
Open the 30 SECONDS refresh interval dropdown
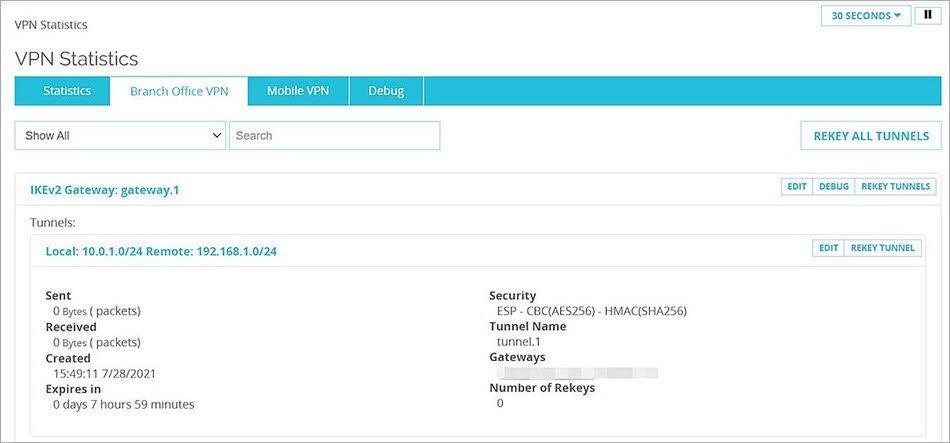[x=865, y=16]
